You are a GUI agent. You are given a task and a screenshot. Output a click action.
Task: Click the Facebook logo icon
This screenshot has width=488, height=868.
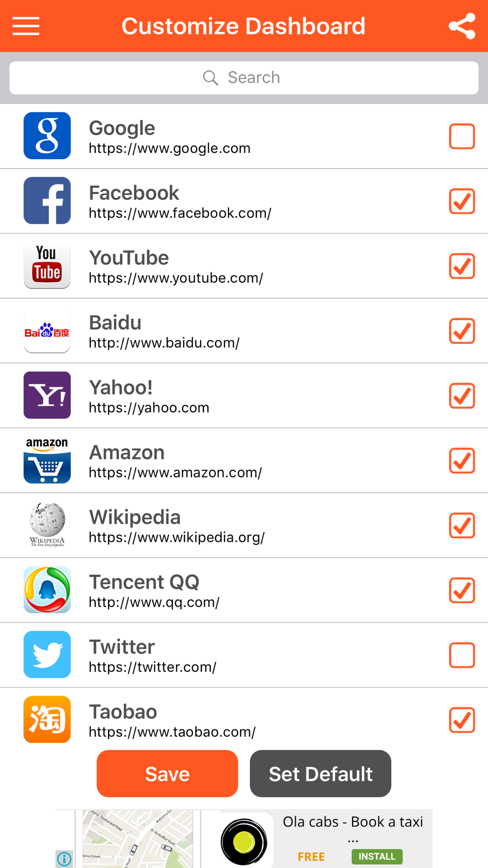click(x=47, y=201)
